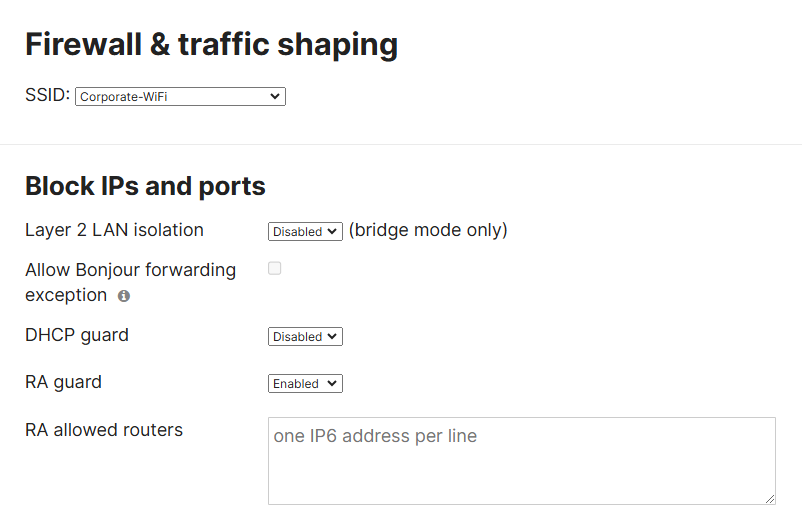The width and height of the screenshot is (802, 529).
Task: Click the Block IPs and ports heading
Action: [x=145, y=186]
